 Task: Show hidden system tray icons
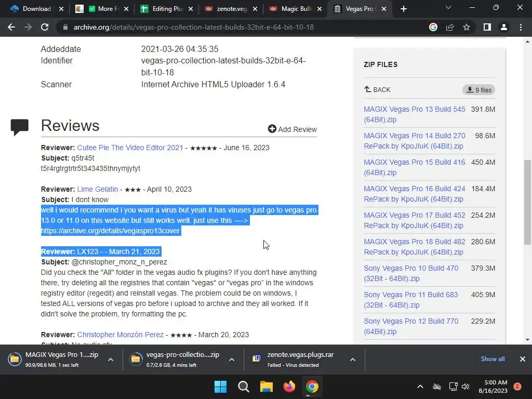pyautogui.click(x=420, y=387)
